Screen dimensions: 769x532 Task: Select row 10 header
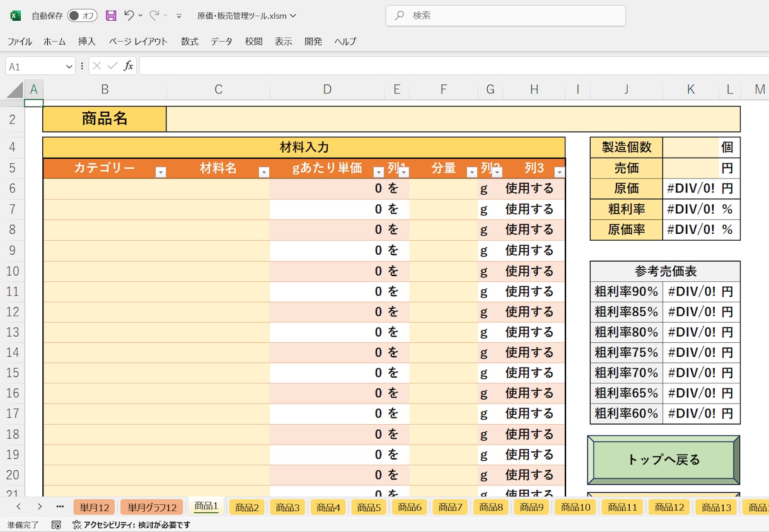click(x=13, y=271)
